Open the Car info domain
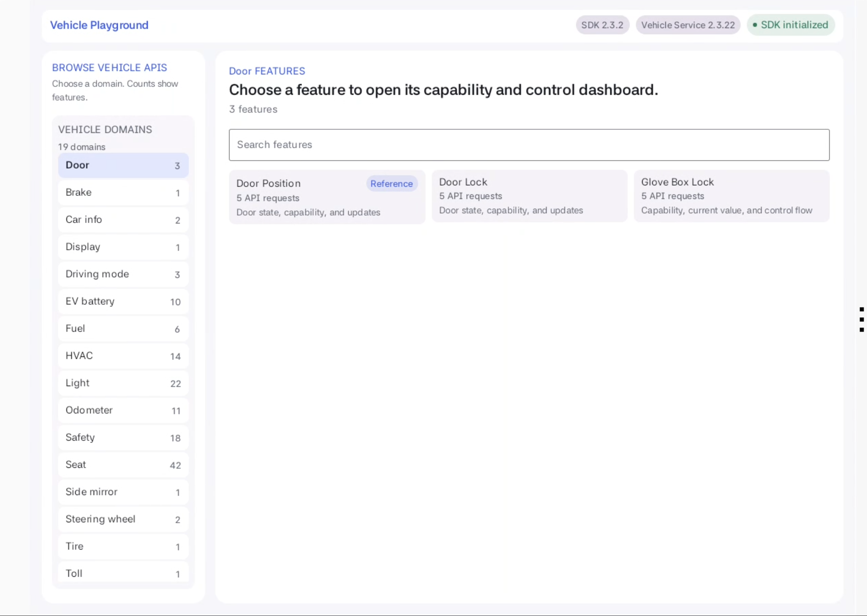Screen dimensions: 867x616 point(123,220)
